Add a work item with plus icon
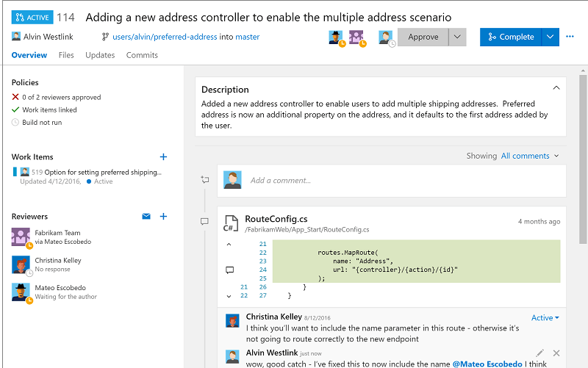 [x=163, y=156]
